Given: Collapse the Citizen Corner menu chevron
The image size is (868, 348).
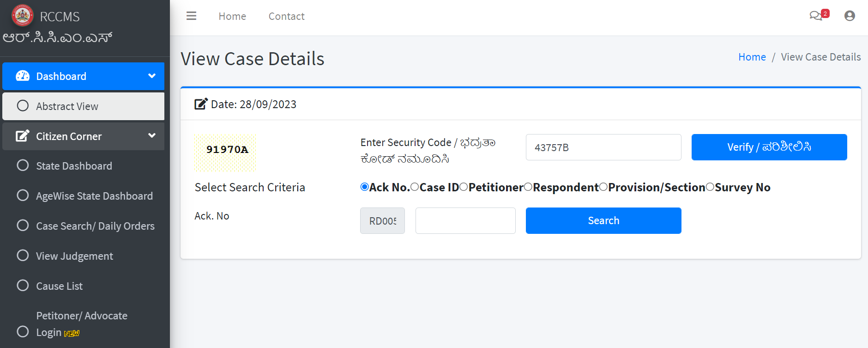Looking at the screenshot, I should (x=152, y=135).
